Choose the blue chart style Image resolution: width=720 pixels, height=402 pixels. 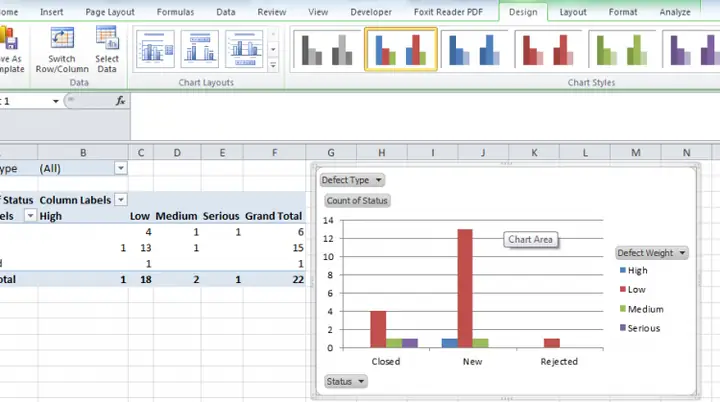(474, 49)
